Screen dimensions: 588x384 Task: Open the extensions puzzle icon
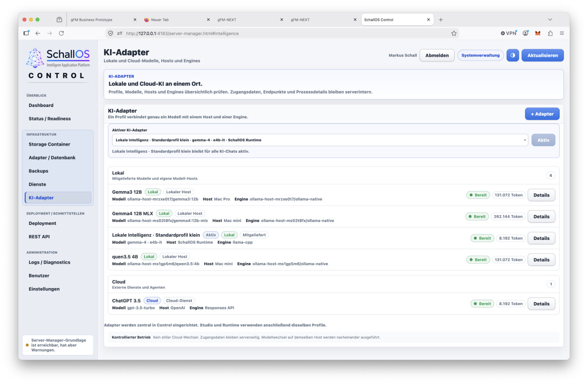[x=550, y=33]
